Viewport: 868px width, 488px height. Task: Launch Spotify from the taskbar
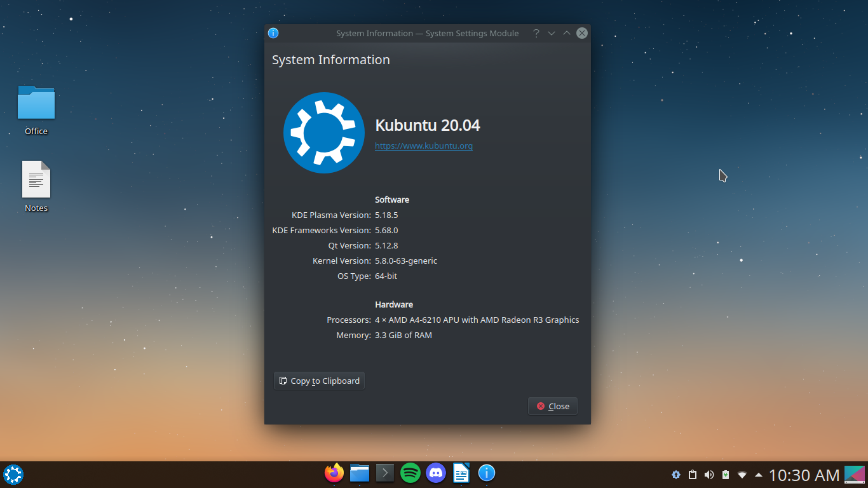410,473
